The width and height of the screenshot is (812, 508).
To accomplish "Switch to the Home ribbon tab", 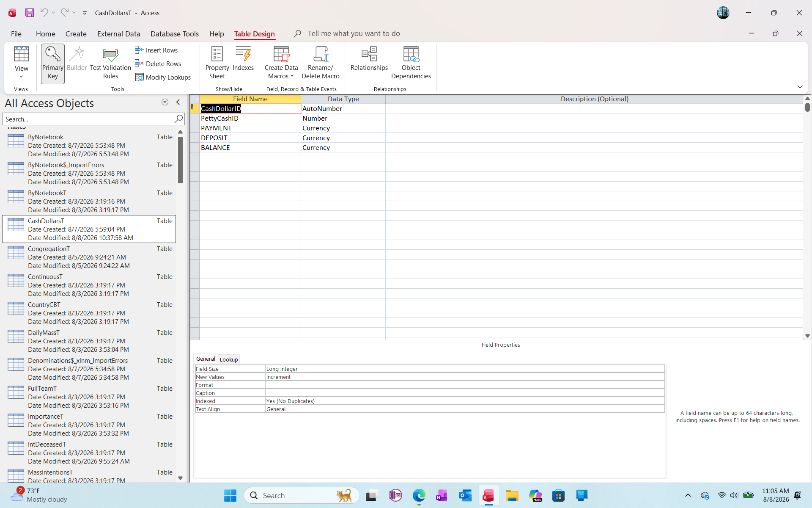I will click(46, 34).
